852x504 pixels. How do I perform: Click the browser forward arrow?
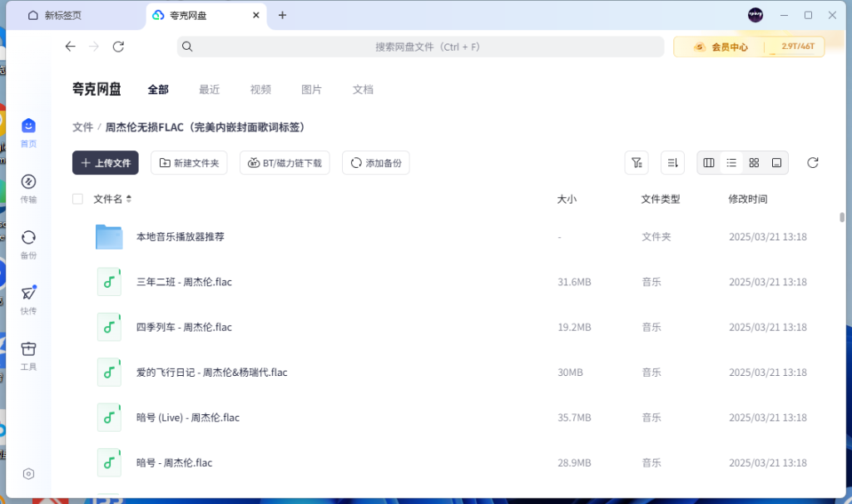pos(94,47)
